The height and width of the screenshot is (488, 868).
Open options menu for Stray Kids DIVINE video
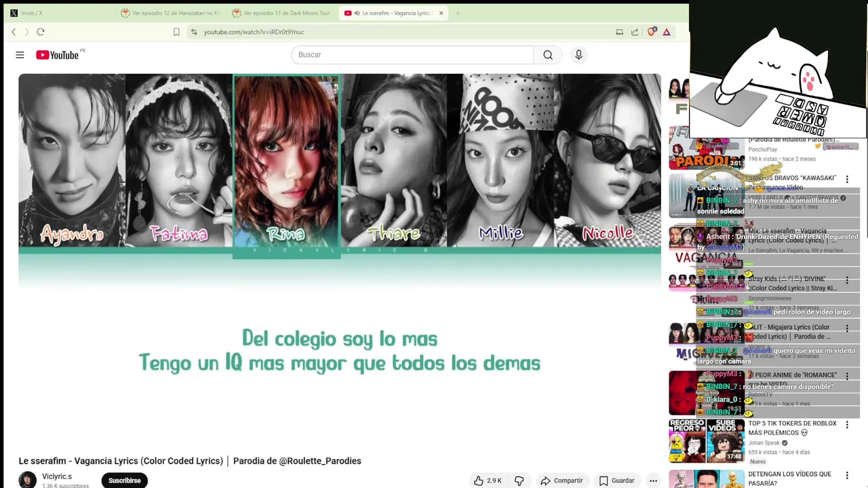tap(847, 280)
